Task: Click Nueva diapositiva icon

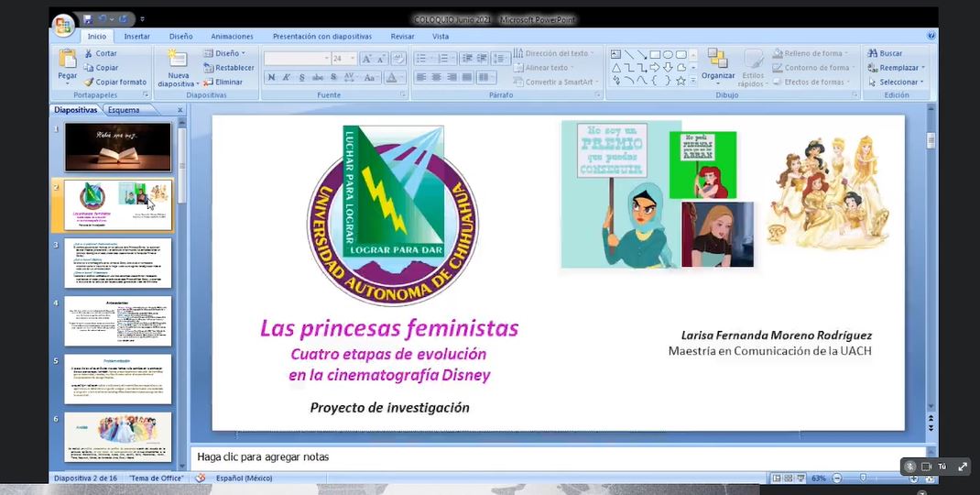Action: pos(178,58)
